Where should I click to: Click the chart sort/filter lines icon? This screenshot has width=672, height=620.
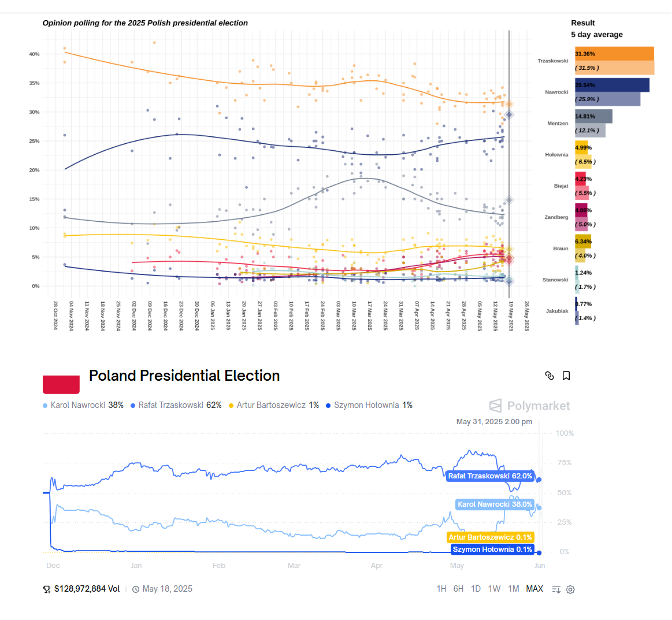point(556,589)
